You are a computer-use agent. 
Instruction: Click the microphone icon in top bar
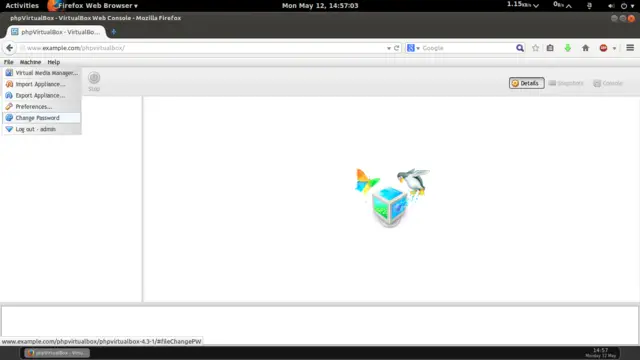pyautogui.click(x=589, y=6)
